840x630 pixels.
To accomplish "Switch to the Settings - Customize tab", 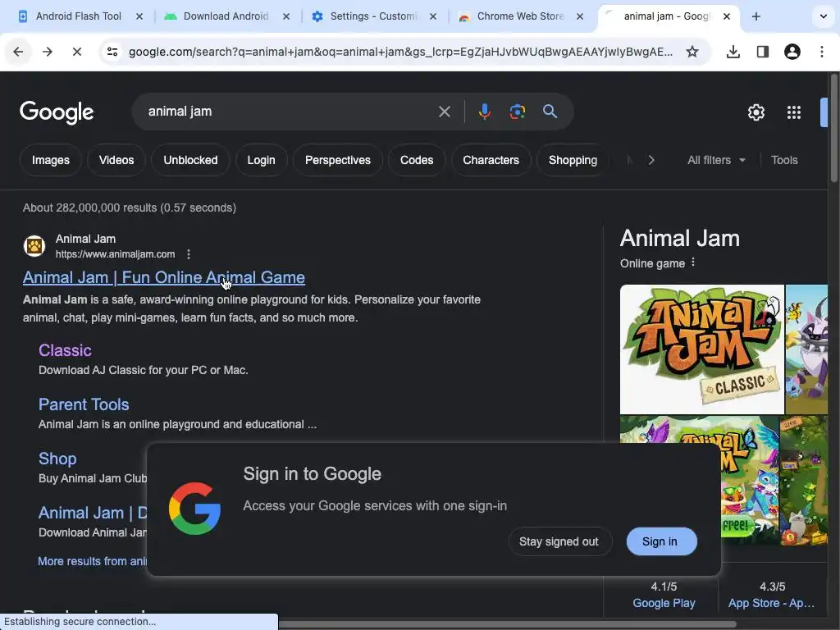I will pyautogui.click(x=373, y=16).
